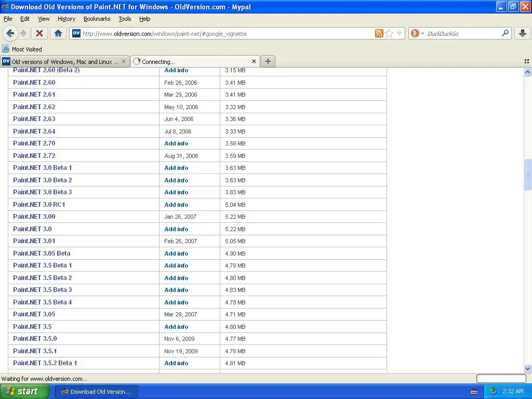Bookmark this page with the star icon
The width and height of the screenshot is (532, 399).
pos(389,33)
